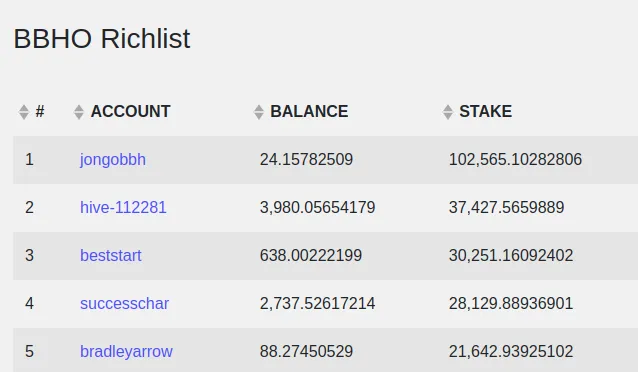This screenshot has height=372, width=638.
Task: Open jongobbh account link
Action: coord(113,160)
